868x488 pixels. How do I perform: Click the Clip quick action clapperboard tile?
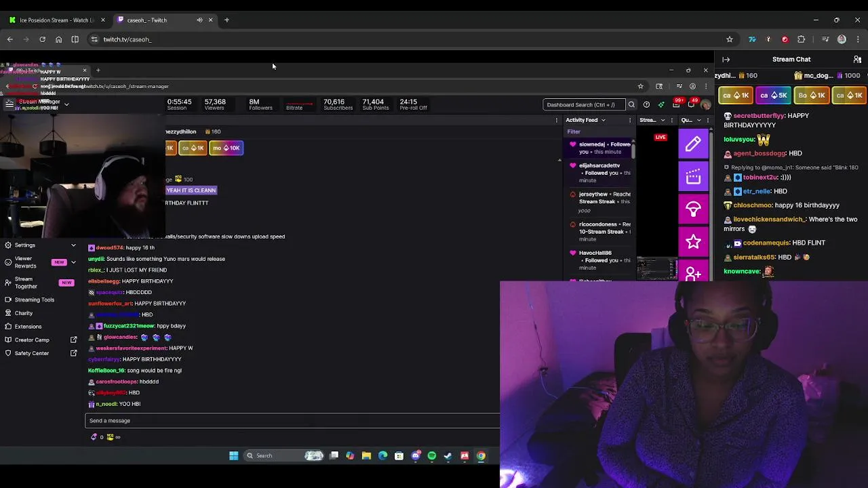coord(693,177)
